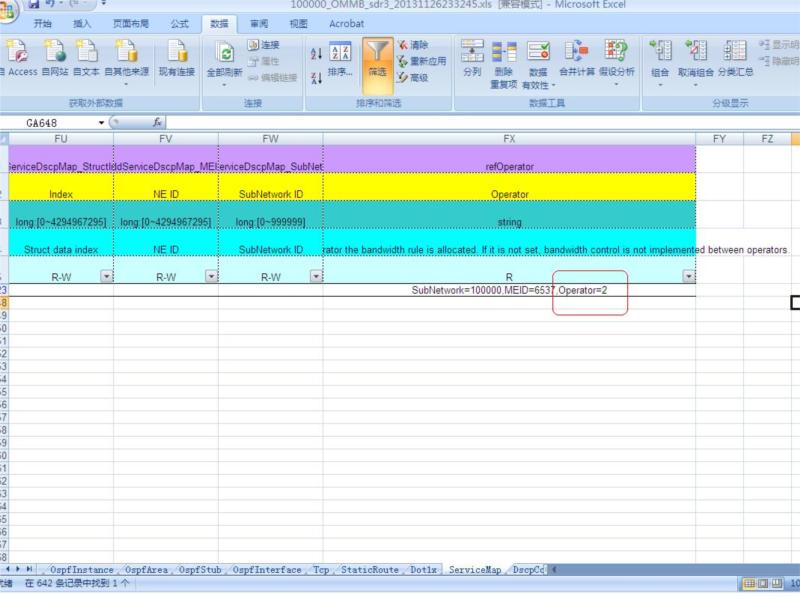Click the Name Box showing GA648
The width and height of the screenshot is (800, 600).
coord(48,123)
